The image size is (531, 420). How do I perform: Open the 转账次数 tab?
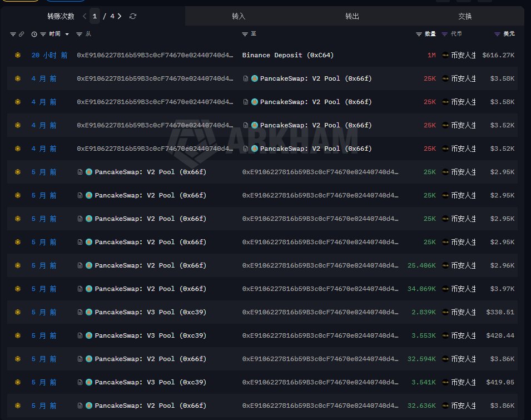click(x=61, y=16)
